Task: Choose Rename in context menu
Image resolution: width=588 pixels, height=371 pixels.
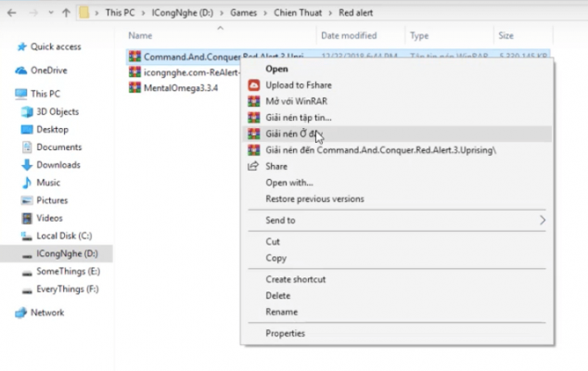Action: click(282, 312)
